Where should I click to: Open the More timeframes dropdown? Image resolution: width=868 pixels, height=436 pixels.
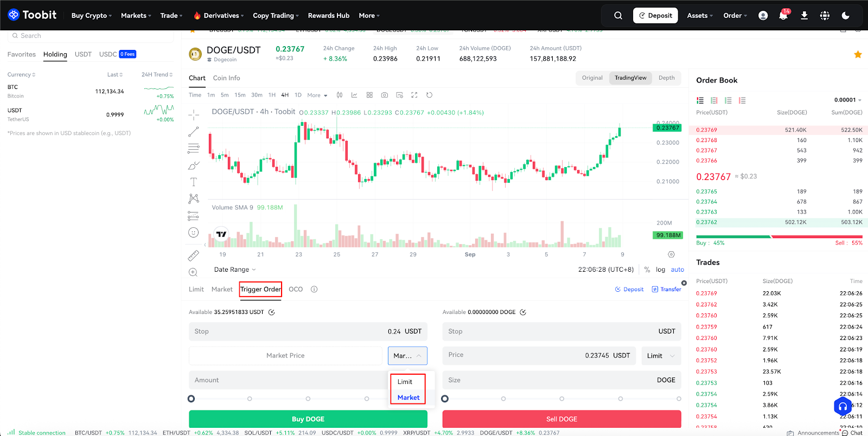pos(317,95)
